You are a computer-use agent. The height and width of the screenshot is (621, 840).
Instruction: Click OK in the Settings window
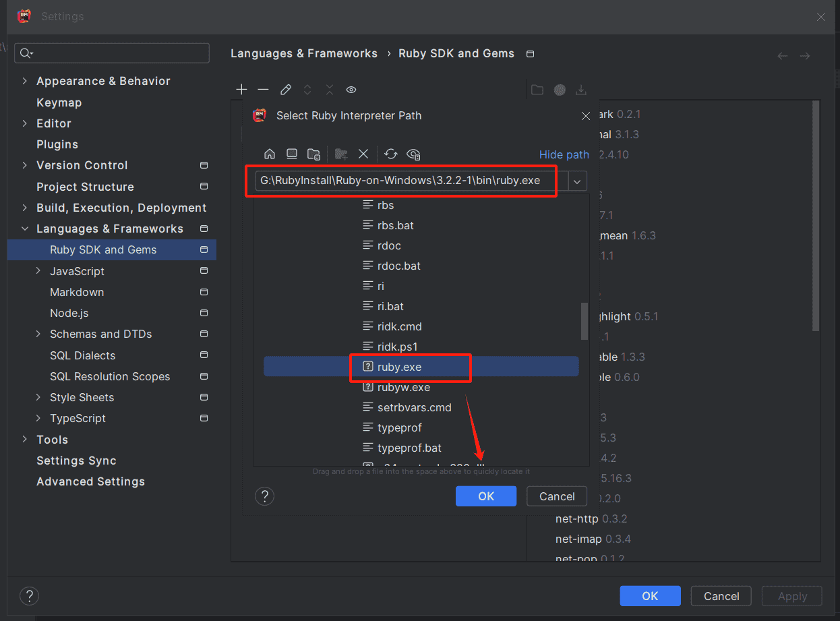click(650, 596)
